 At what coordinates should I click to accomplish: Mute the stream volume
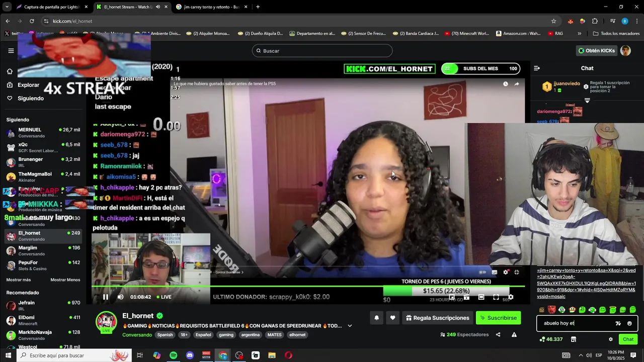[x=120, y=297]
